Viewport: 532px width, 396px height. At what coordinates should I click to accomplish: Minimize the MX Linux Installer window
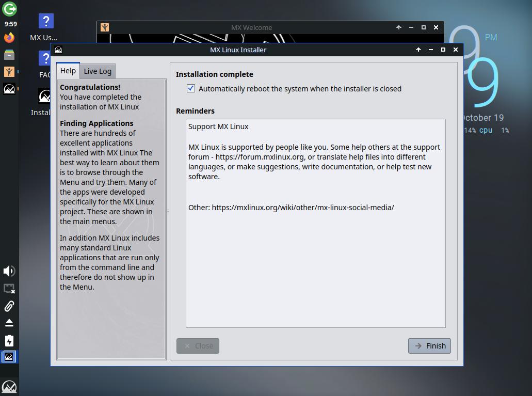(430, 50)
